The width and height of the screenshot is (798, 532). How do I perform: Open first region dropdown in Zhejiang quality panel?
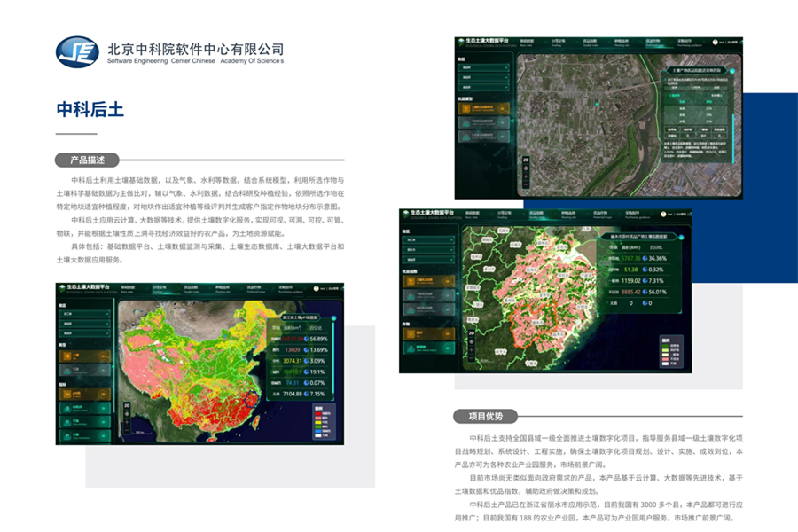[x=429, y=240]
